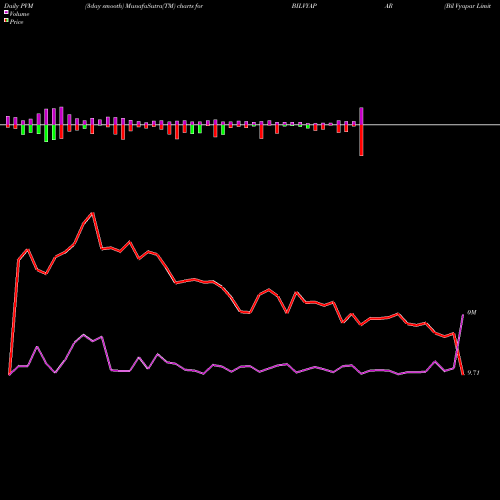Viewport: 500px width, 500px height.
Task: Click the 'Bil Vyapar Limit' company name text
Action: coord(467,6)
